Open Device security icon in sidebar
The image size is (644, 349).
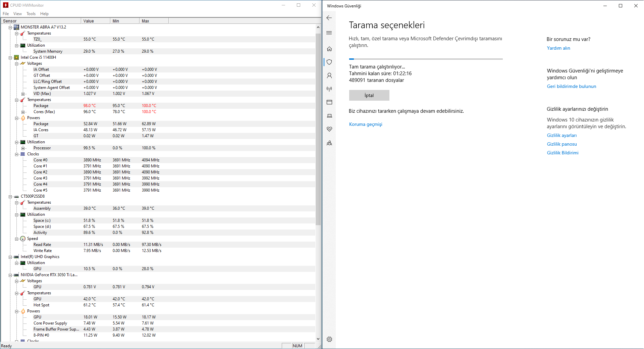(x=329, y=115)
